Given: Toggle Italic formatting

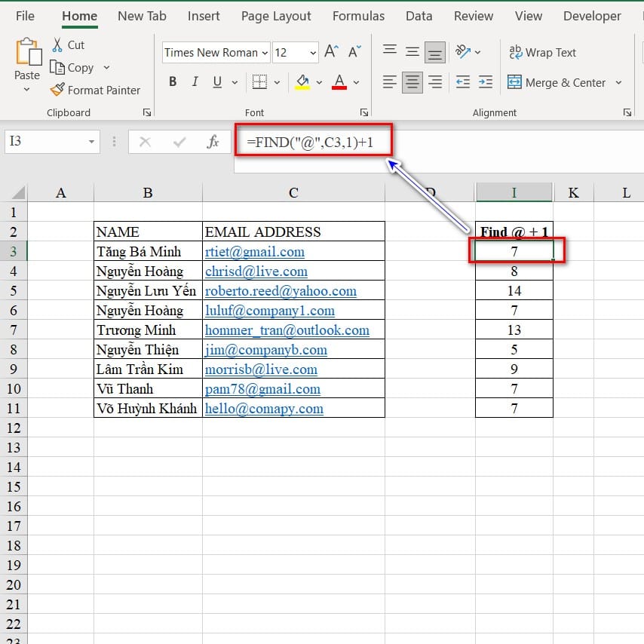Looking at the screenshot, I should (x=195, y=82).
